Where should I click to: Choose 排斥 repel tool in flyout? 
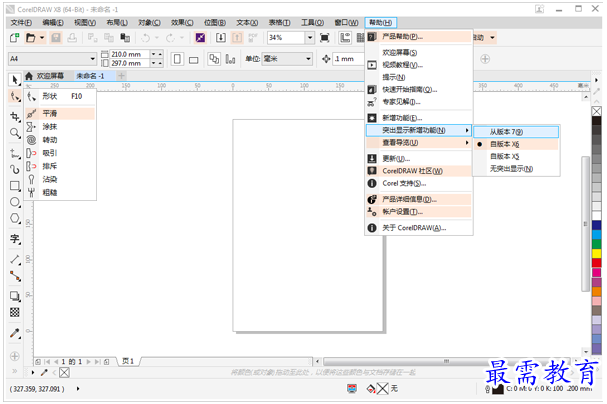click(60, 166)
